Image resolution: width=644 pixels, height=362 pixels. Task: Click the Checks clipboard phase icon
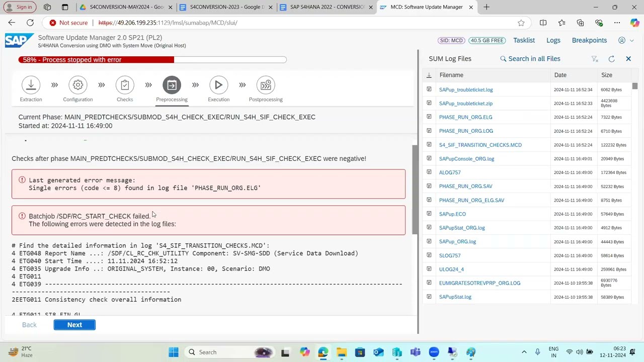click(x=125, y=85)
